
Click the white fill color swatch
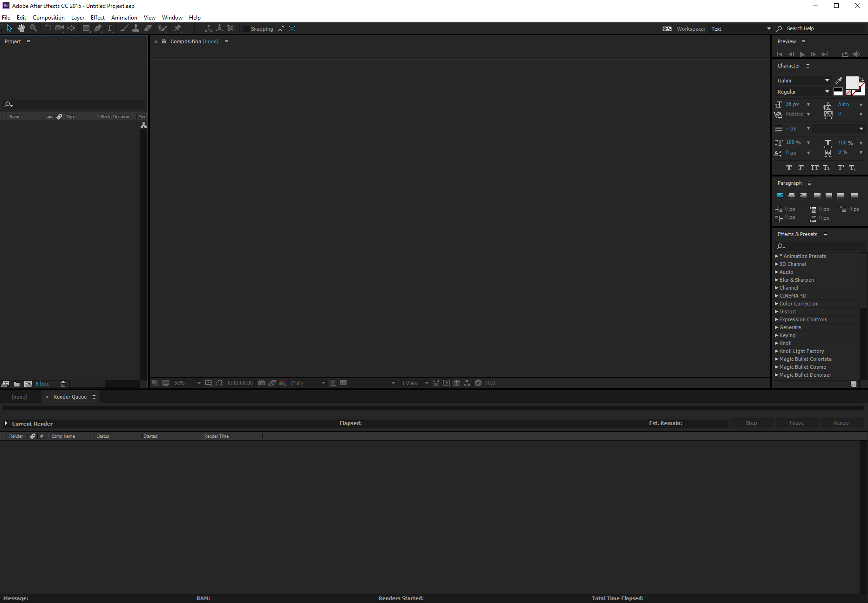tap(852, 83)
